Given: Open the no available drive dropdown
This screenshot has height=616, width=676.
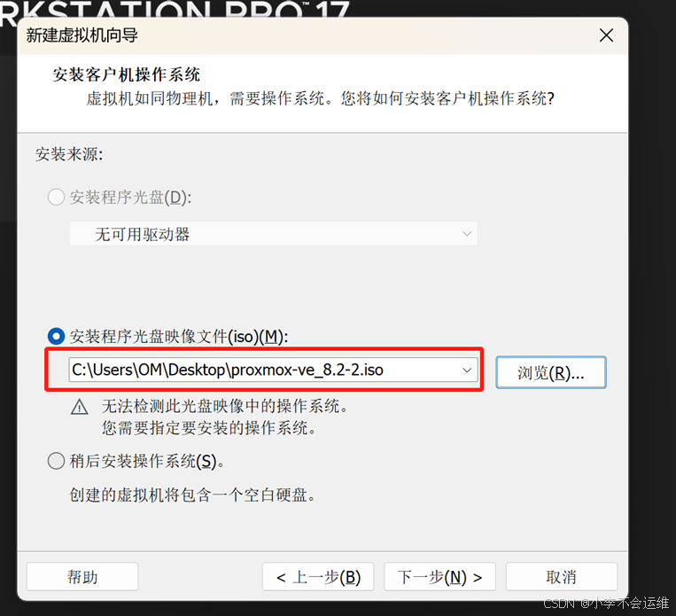Looking at the screenshot, I should click(274, 234).
